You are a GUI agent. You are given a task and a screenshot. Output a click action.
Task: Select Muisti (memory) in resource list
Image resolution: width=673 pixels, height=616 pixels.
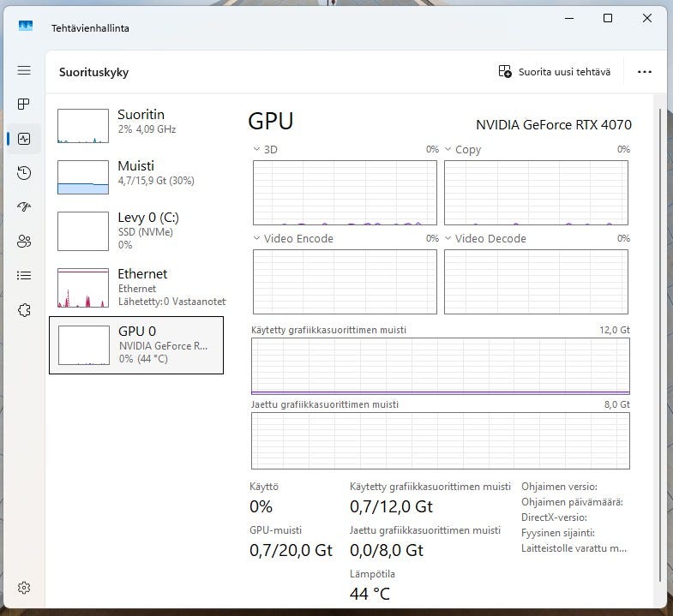point(135,177)
